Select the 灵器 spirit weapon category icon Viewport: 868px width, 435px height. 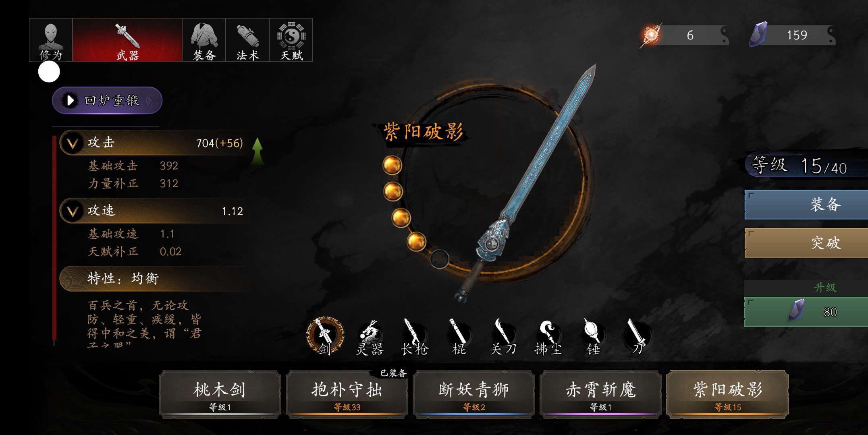coord(370,338)
